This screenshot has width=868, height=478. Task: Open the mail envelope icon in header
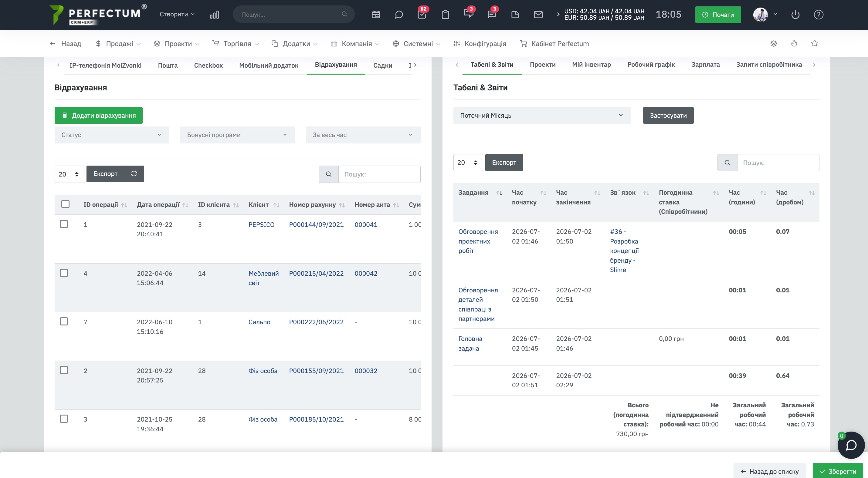[538, 15]
